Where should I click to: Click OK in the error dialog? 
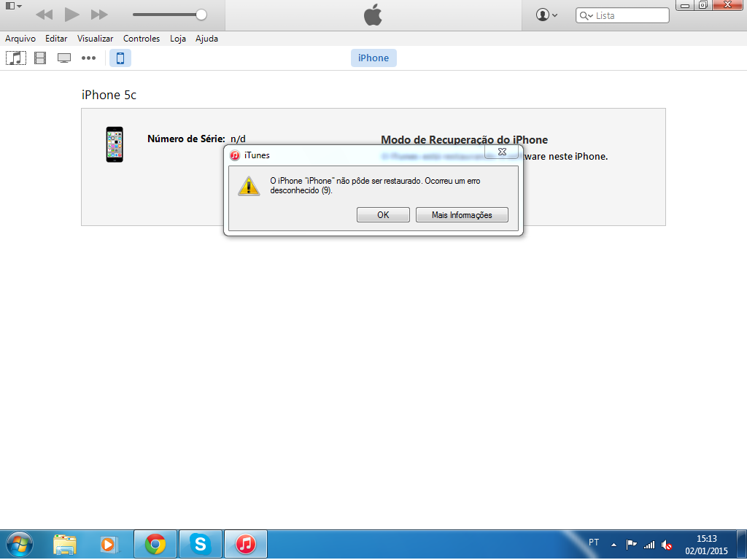tap(383, 215)
